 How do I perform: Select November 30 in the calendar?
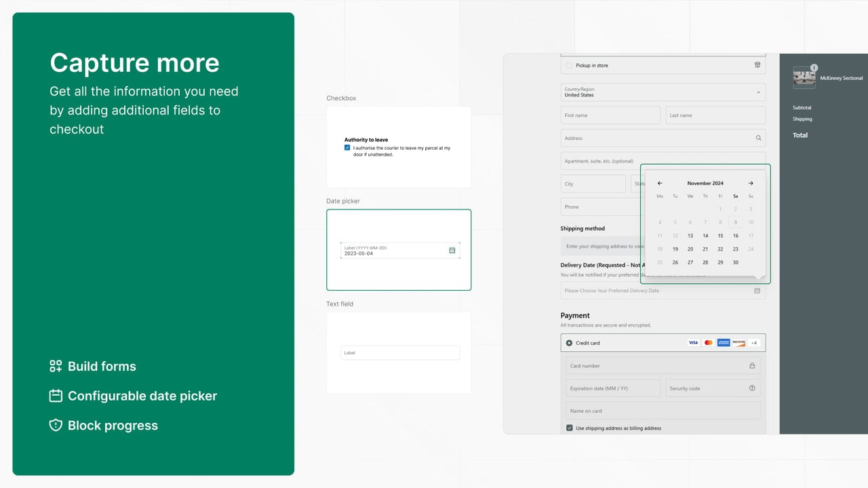pyautogui.click(x=736, y=262)
